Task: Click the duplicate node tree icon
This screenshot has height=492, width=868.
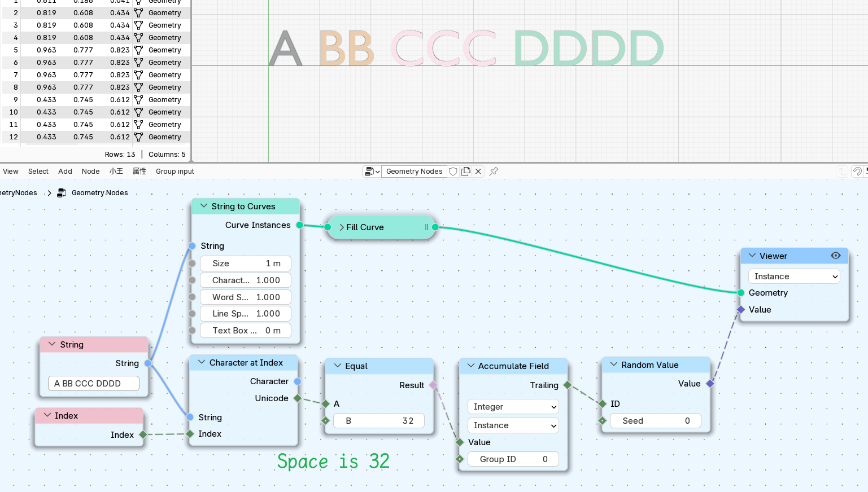Action: pyautogui.click(x=466, y=172)
